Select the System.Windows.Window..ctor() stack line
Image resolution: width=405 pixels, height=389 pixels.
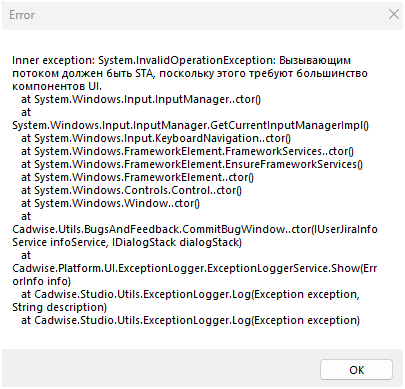(x=110, y=203)
